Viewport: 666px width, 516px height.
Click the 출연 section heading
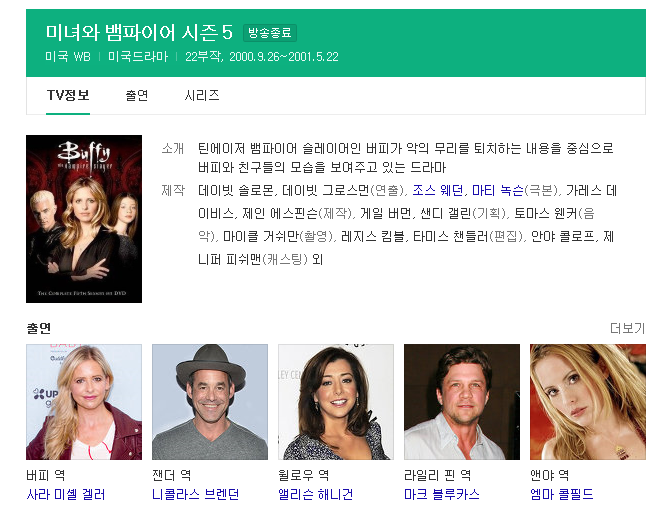point(39,328)
